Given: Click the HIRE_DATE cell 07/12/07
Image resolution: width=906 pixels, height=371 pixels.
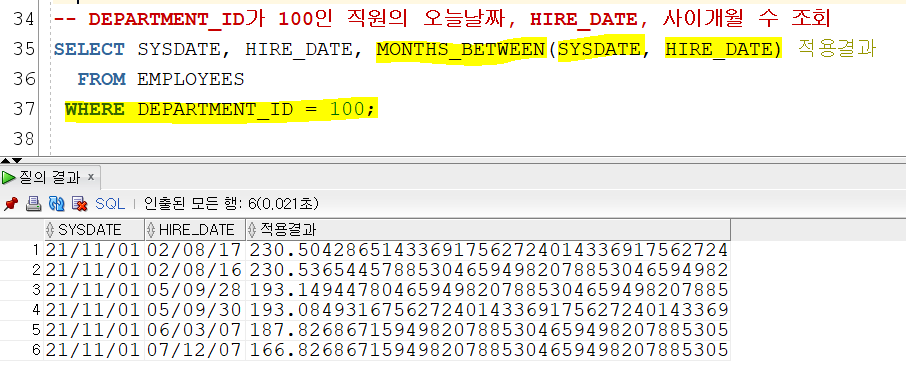Looking at the screenshot, I should (x=195, y=350).
